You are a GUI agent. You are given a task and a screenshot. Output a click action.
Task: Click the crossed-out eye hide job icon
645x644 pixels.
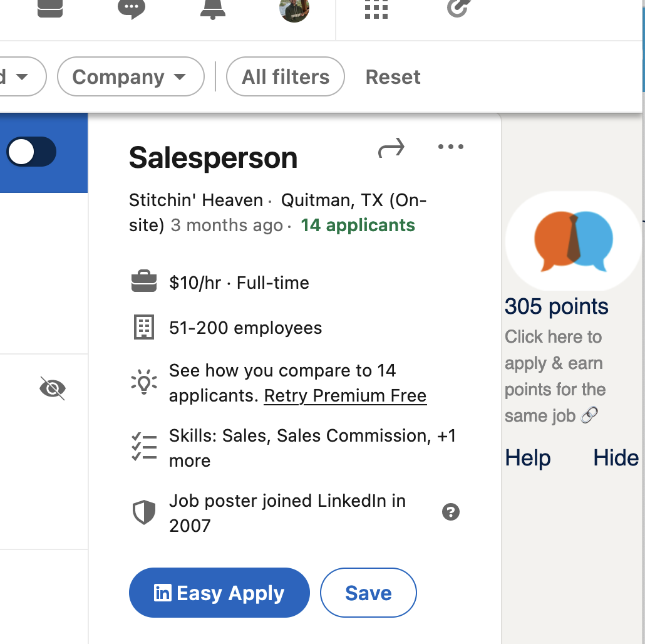click(53, 388)
